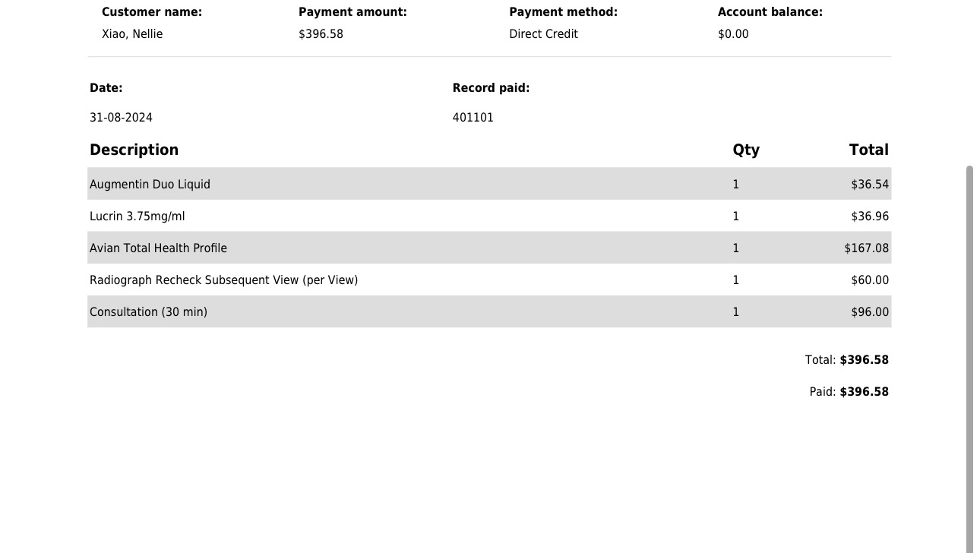Click record paid number 401101
The height and width of the screenshot is (553, 980).
click(473, 118)
